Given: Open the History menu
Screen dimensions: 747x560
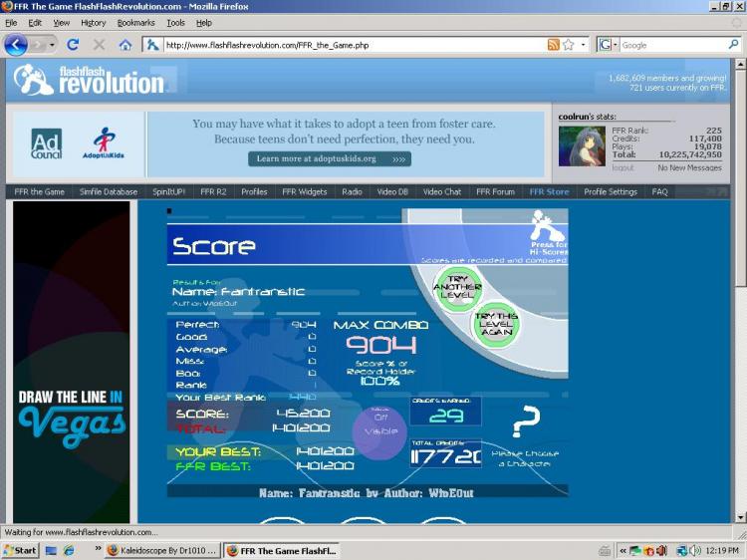Looking at the screenshot, I should [93, 22].
